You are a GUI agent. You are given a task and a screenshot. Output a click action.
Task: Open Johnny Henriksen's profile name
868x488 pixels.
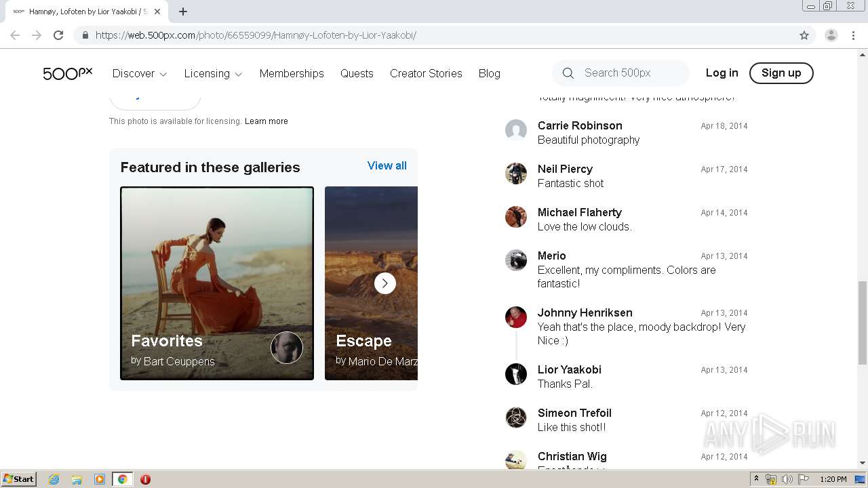(x=585, y=312)
